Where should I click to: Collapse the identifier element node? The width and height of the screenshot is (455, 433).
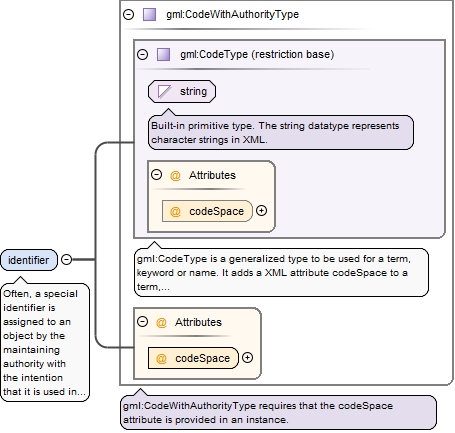coord(67,259)
